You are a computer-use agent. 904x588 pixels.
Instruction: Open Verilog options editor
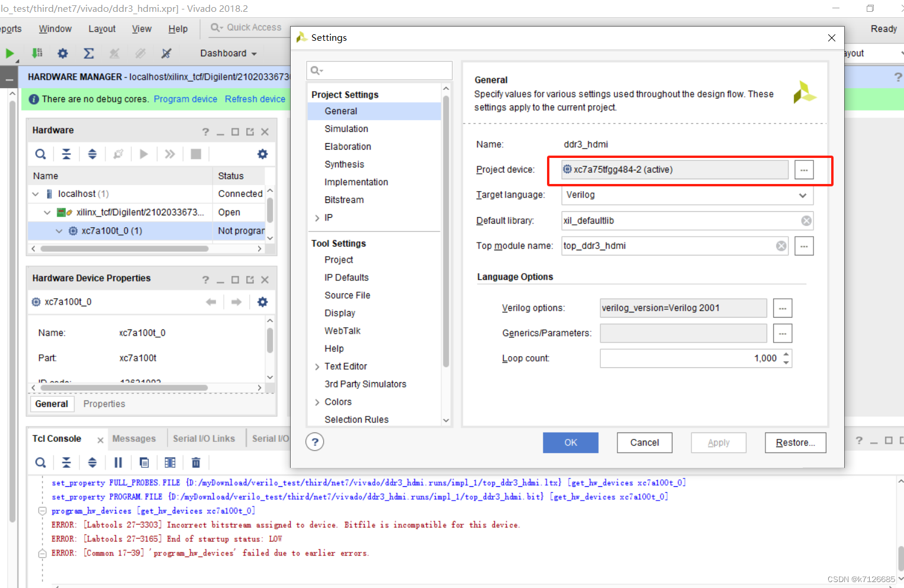point(783,308)
